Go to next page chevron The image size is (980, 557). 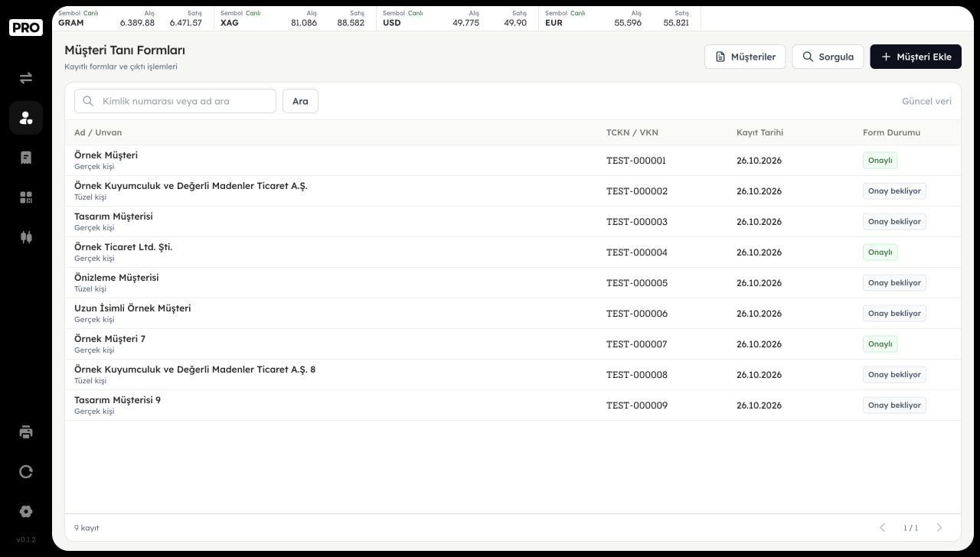939,528
